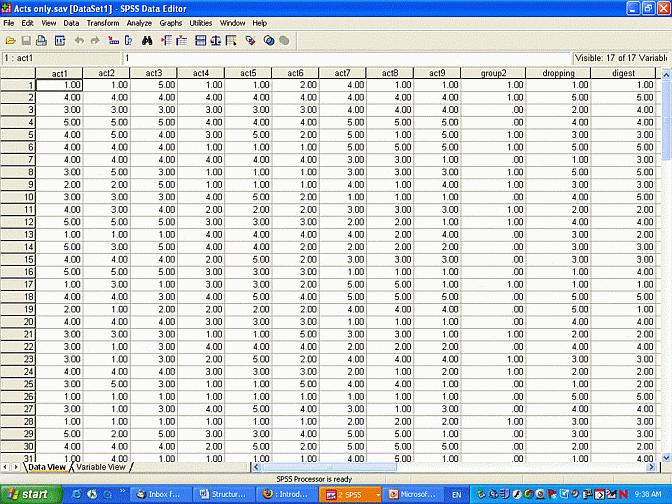Click the Find binoculars icon
Viewport: 672px width, 504px height.
(x=147, y=41)
